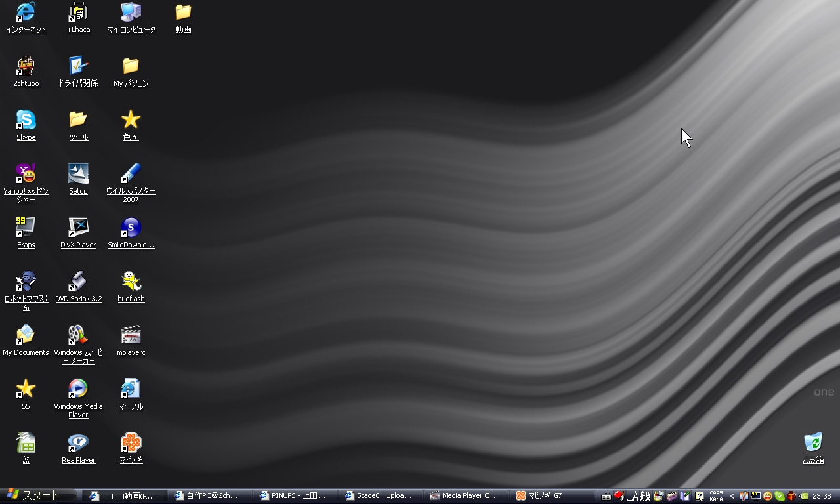This screenshot has height=504, width=840.
Task: Click the IME keyboard icon in language bar
Action: pyautogui.click(x=606, y=496)
